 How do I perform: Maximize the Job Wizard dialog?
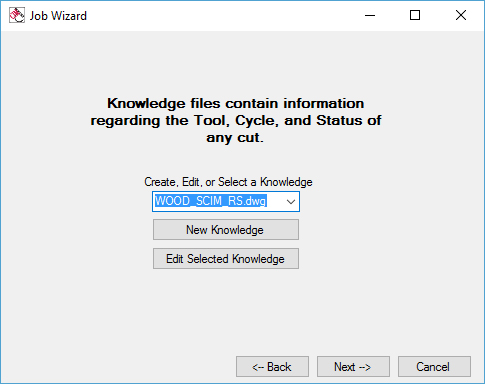click(415, 15)
